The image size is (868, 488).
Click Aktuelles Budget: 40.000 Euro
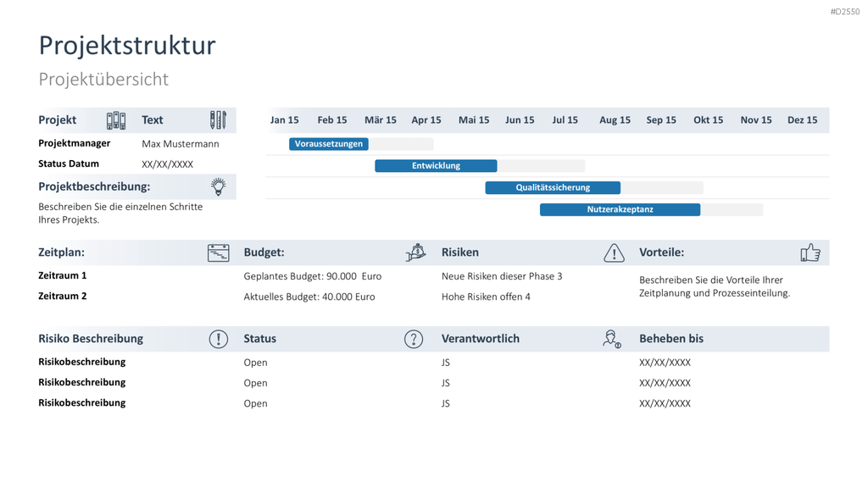coord(309,297)
